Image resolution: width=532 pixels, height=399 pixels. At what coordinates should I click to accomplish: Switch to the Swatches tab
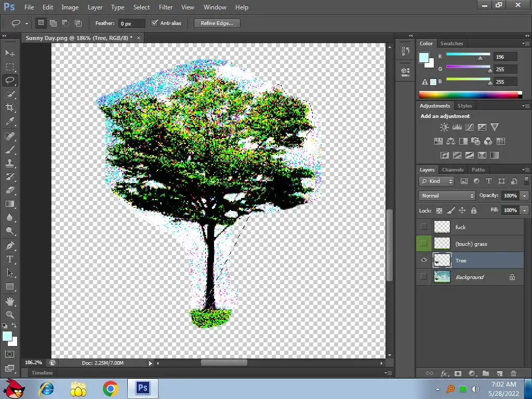click(451, 44)
